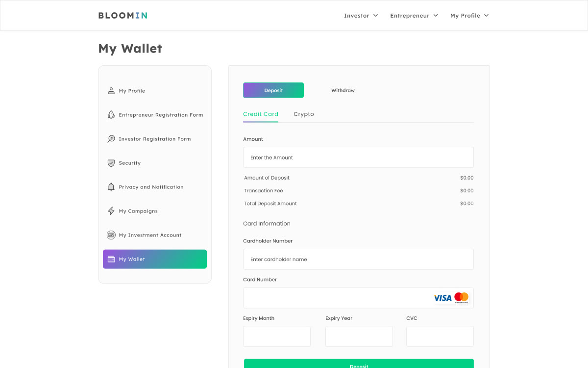Click the Amount of Deposit label

click(x=267, y=178)
